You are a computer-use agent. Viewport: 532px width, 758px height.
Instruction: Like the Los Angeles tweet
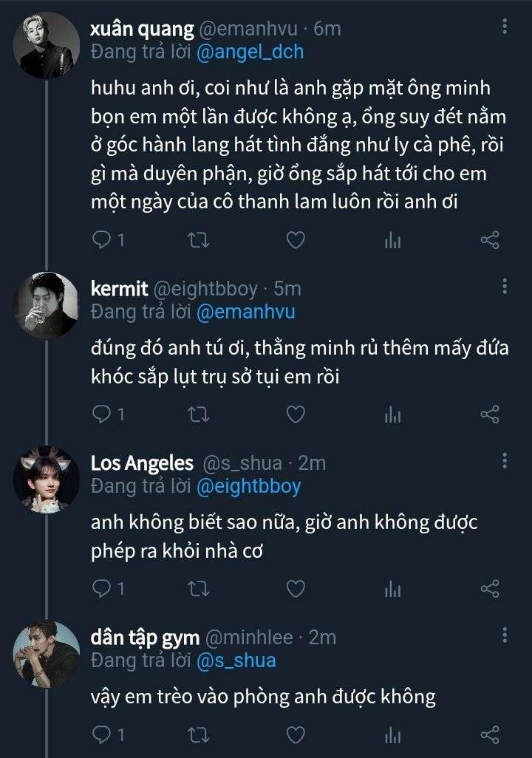click(x=296, y=588)
